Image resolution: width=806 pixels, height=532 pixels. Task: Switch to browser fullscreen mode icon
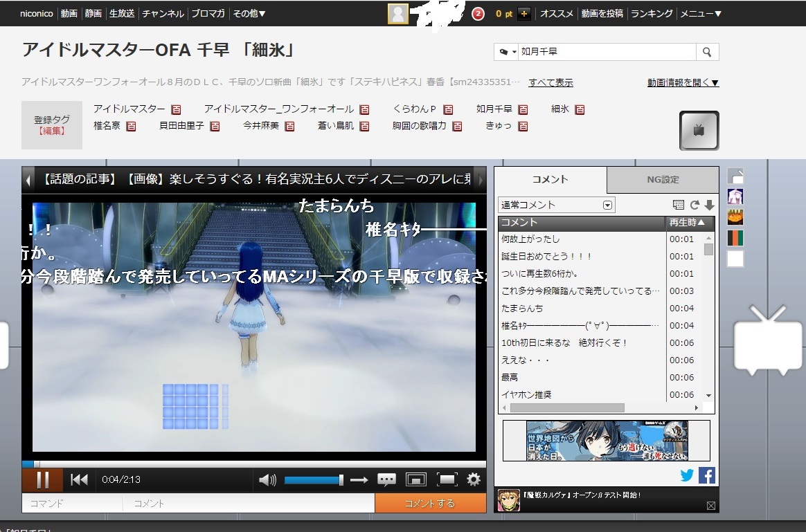(416, 480)
